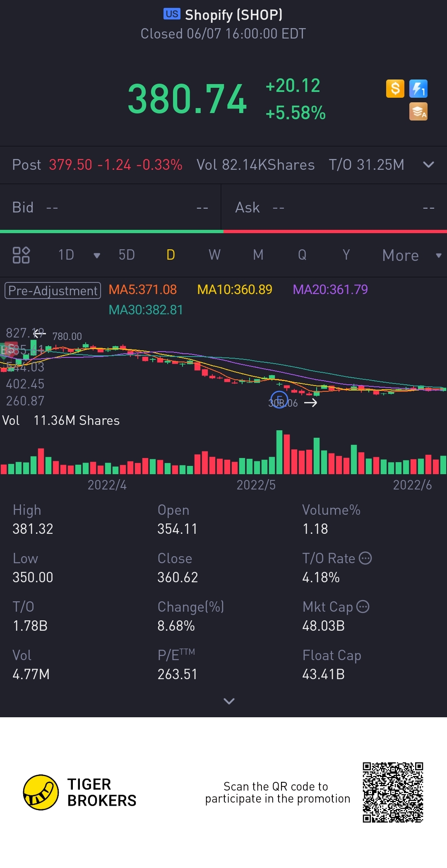Tap the yellow dollar sign icon
The height and width of the screenshot is (868, 447).
click(395, 89)
